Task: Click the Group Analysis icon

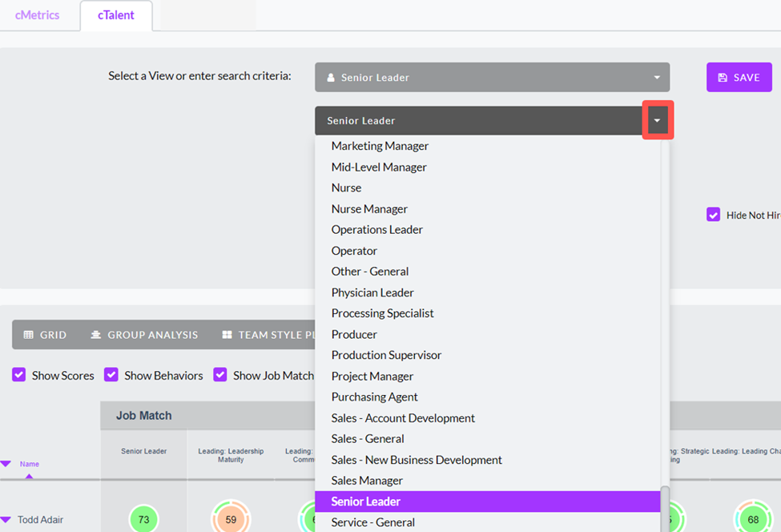Action: 96,334
